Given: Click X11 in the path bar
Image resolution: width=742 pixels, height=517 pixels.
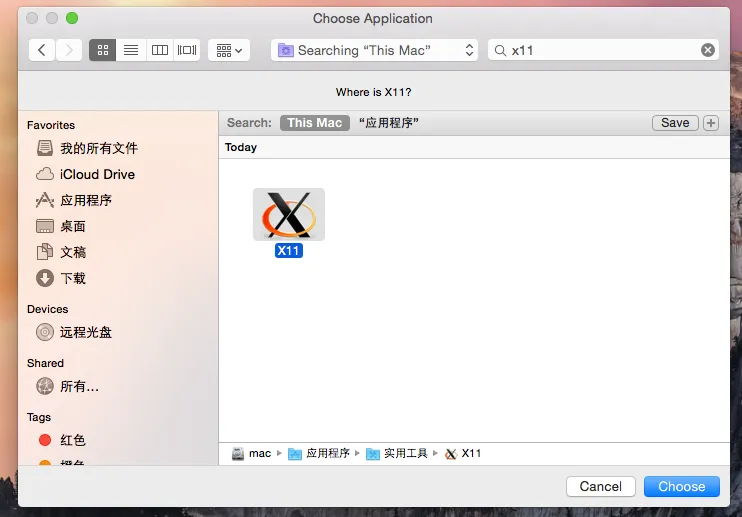Looking at the screenshot, I should pos(463,454).
